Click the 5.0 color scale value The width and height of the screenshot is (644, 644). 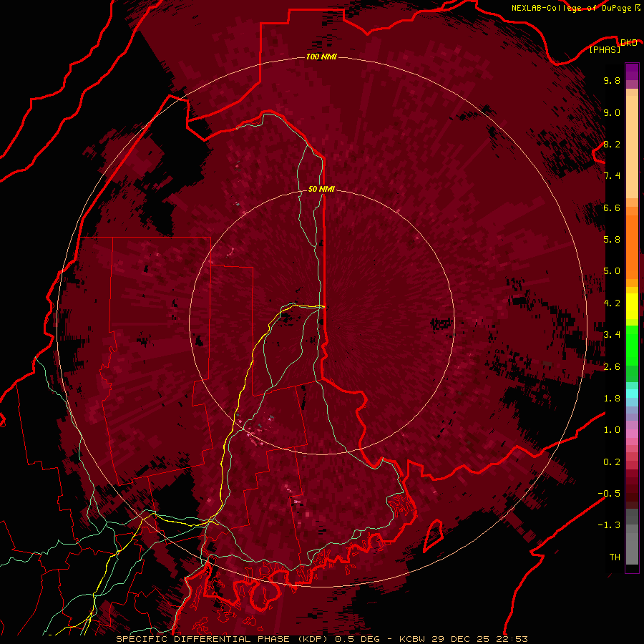612,271
